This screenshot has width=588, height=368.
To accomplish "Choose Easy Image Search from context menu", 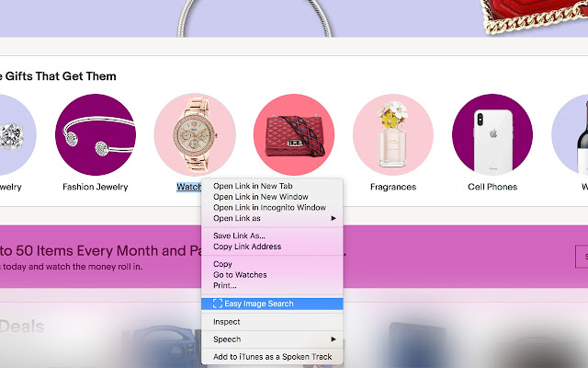I will coord(272,304).
